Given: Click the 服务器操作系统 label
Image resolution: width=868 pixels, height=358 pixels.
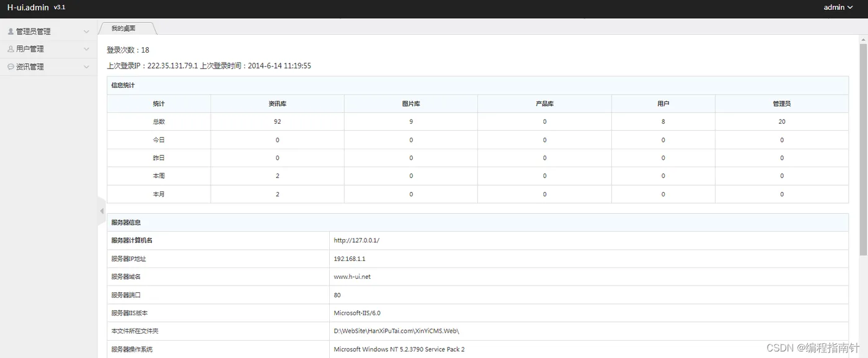Looking at the screenshot, I should [132, 349].
